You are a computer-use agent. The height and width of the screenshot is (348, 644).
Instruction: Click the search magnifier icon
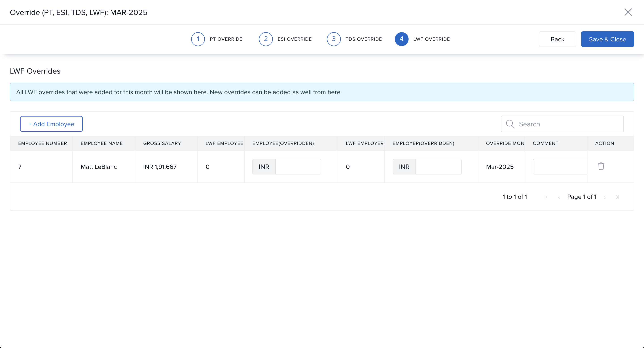point(510,124)
